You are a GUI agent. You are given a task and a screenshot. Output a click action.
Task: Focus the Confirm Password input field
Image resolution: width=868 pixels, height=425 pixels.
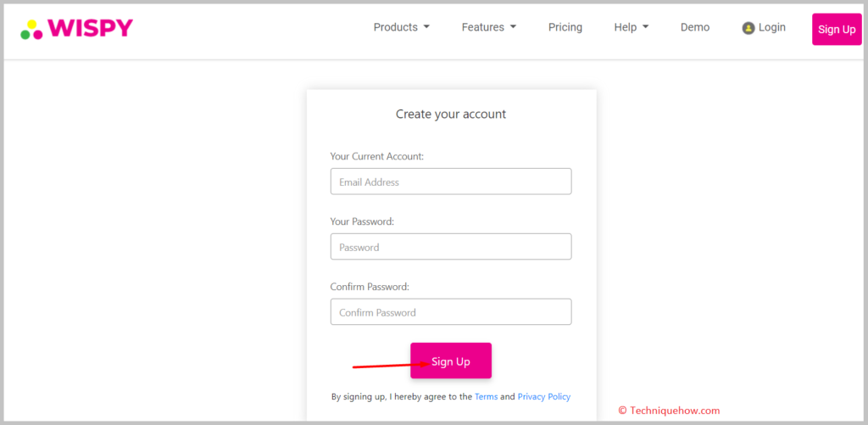coord(451,312)
